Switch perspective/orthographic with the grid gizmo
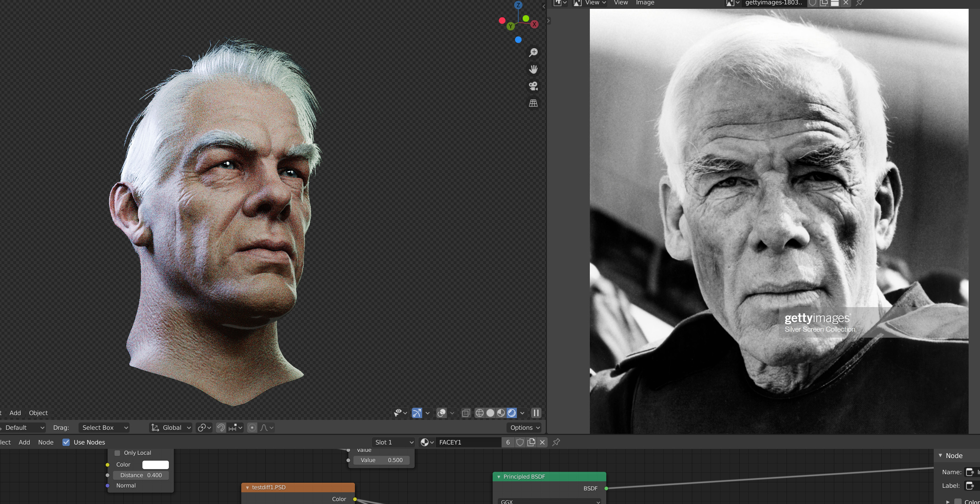 (533, 103)
